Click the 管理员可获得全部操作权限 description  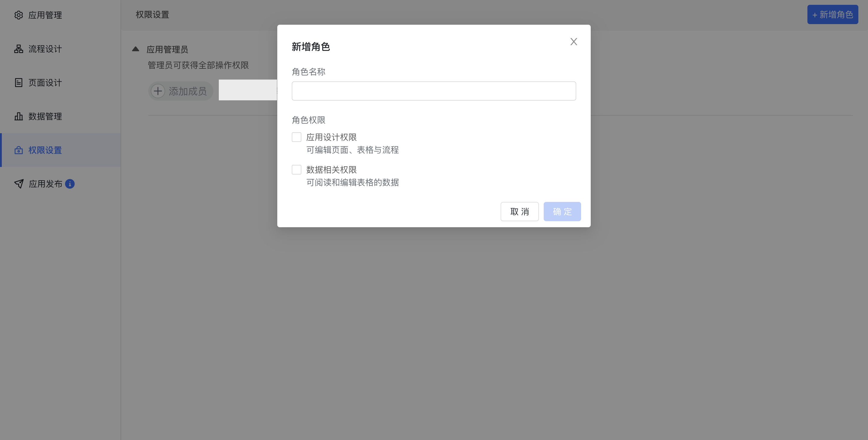[198, 65]
